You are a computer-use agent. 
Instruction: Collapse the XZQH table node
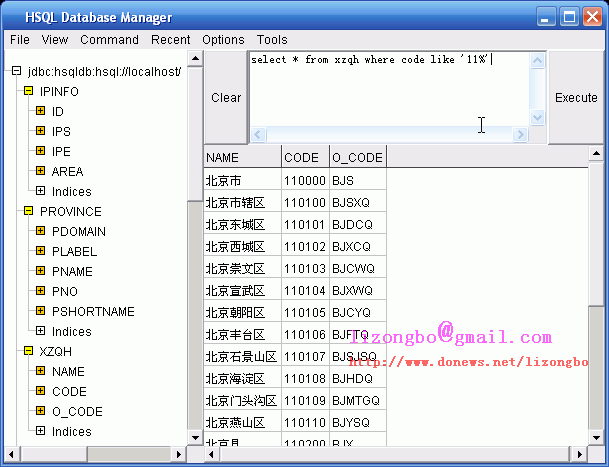click(x=28, y=352)
